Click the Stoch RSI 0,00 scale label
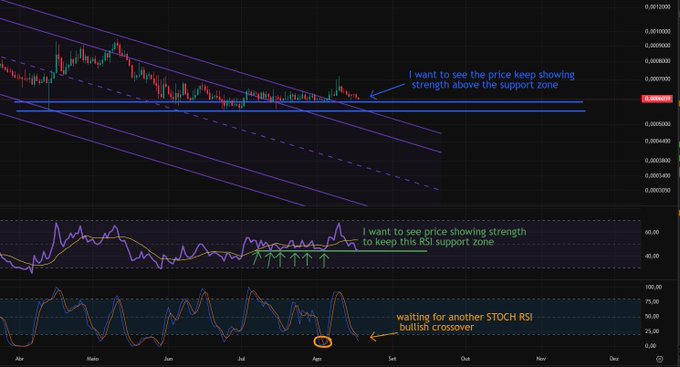 tap(651, 346)
